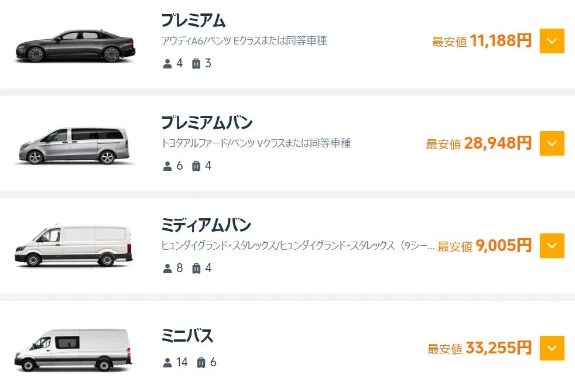Click the ミニバス luggage icon

[201, 363]
